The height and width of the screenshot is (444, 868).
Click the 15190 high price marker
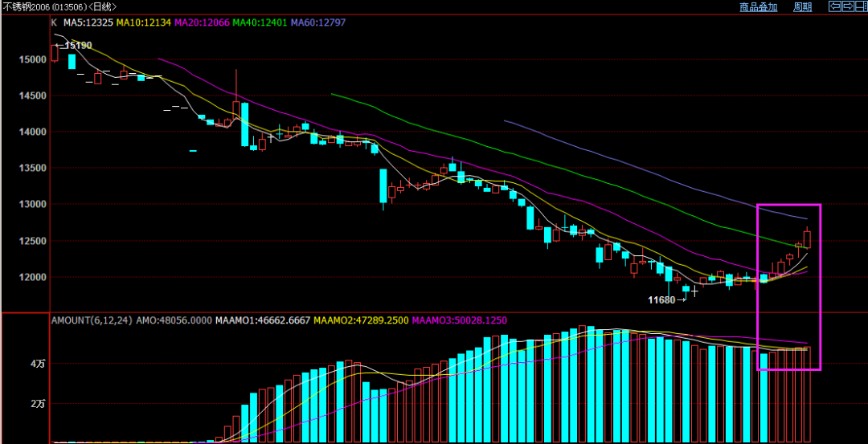77,46
